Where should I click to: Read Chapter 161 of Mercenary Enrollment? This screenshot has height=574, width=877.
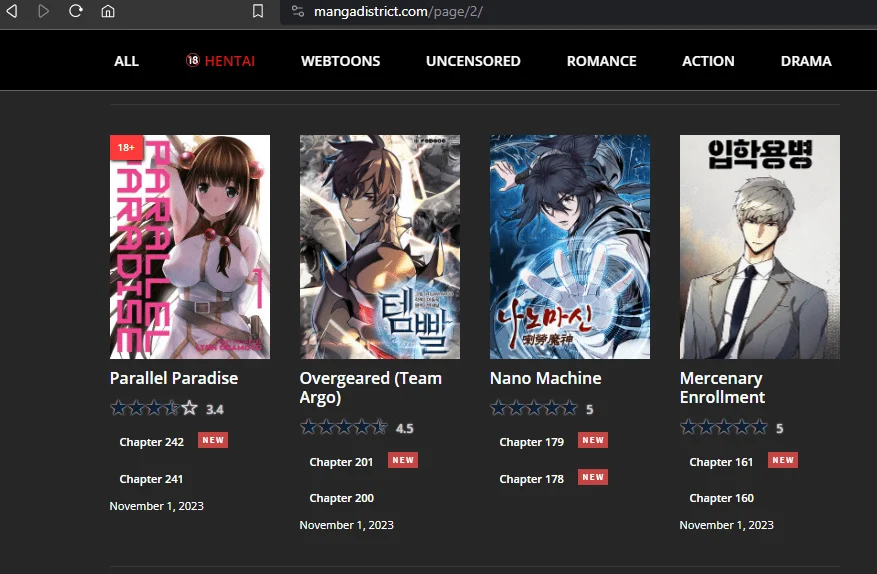(x=721, y=462)
